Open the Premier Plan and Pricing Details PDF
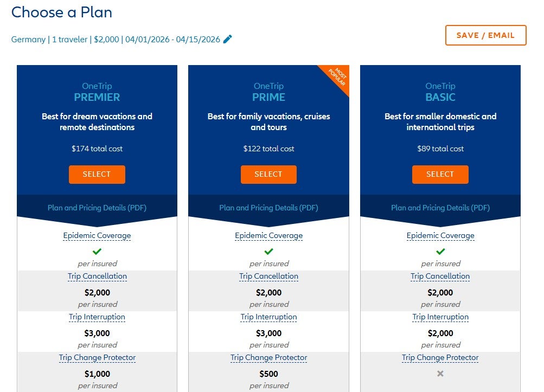This screenshot has width=544, height=392. 97,208
